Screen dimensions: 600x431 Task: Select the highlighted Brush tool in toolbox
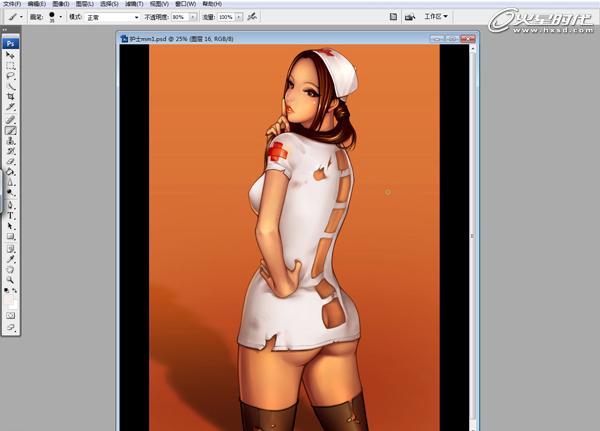point(10,131)
